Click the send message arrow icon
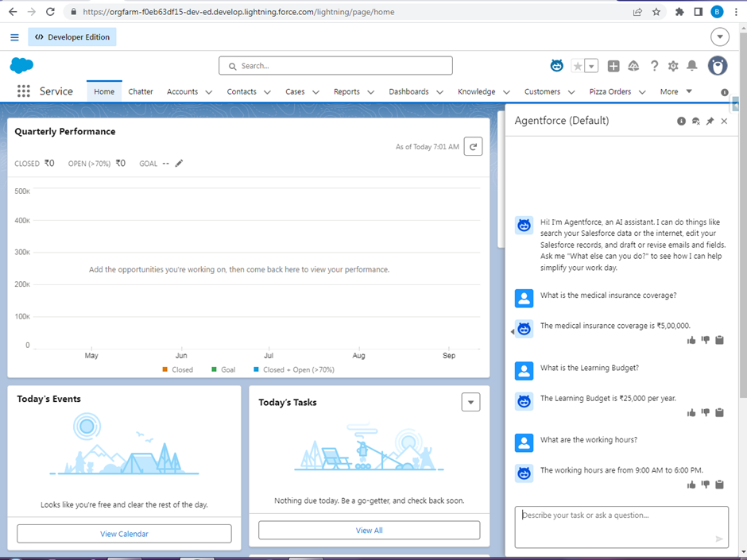Screen dimensions: 747x560 (x=719, y=539)
